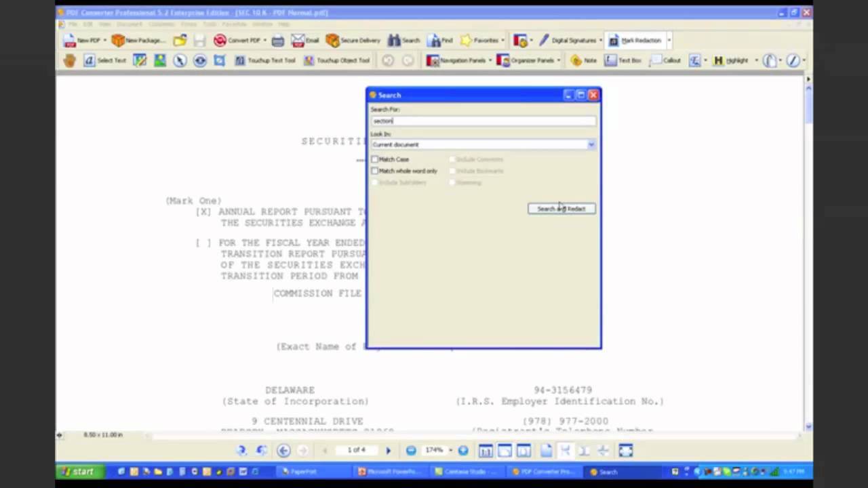Expand the Organizer Panels dropdown
The image size is (868, 488).
tap(559, 60)
